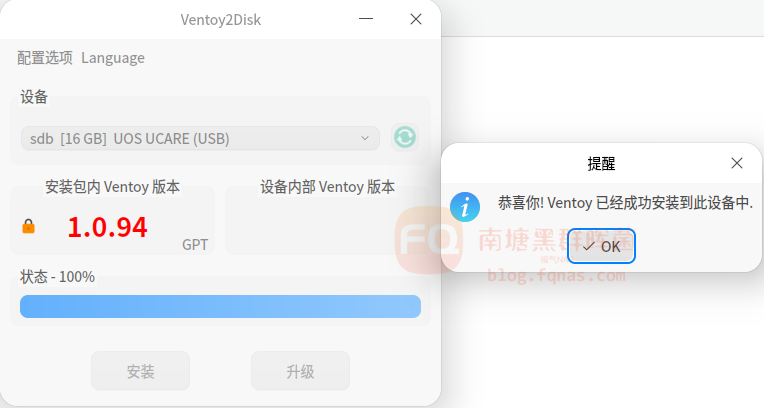Click the green refresh device list icon
This screenshot has height=408, width=764.
405,137
